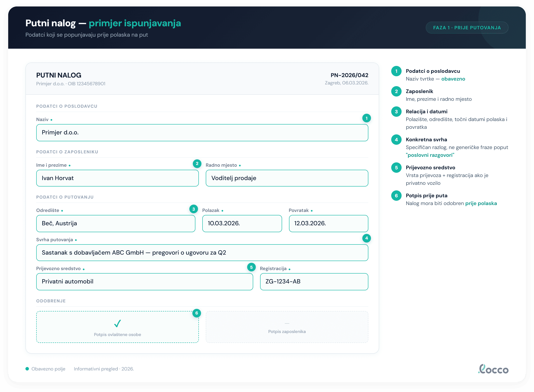
Task: Click the Povratak date field
Action: [328, 224]
